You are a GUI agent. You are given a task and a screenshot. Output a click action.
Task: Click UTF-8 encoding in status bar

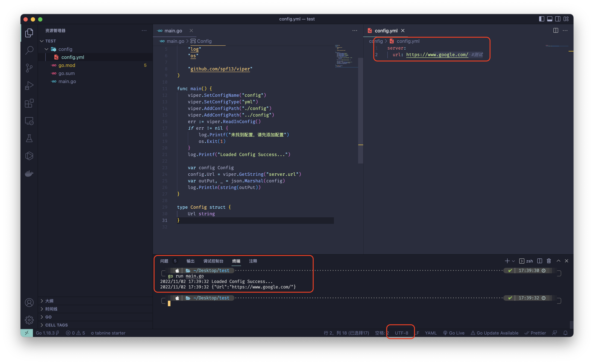[401, 333]
